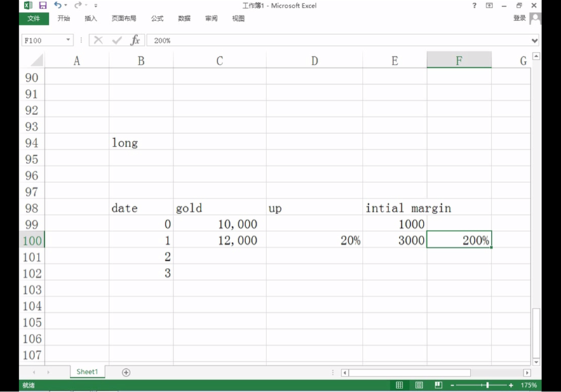Click horizontal scrollbar right arrow
Image resolution: width=561 pixels, height=392 pixels.
527,372
